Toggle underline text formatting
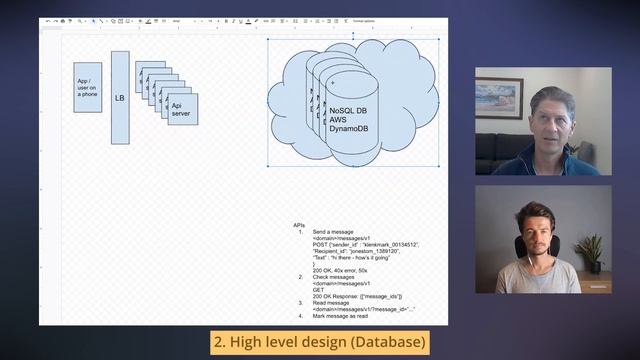The width and height of the screenshot is (640, 360). [x=240, y=21]
